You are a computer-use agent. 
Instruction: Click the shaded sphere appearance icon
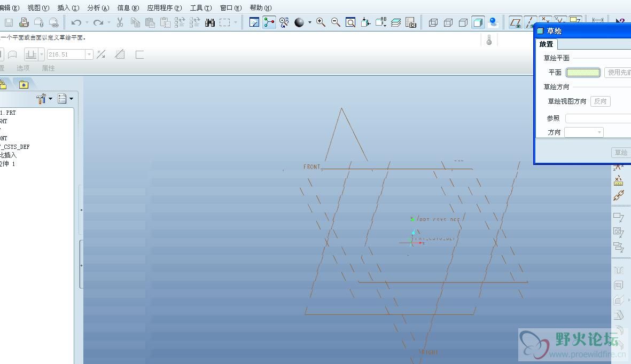(x=299, y=22)
